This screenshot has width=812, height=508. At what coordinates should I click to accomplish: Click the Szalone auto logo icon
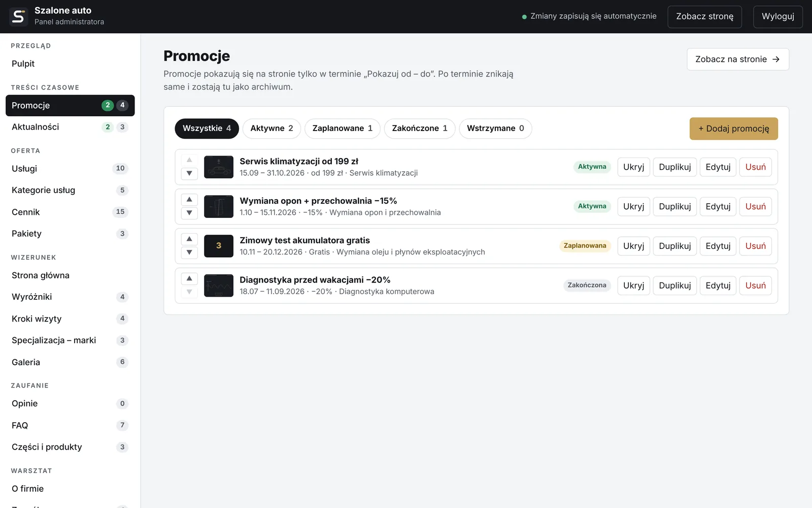tap(18, 16)
